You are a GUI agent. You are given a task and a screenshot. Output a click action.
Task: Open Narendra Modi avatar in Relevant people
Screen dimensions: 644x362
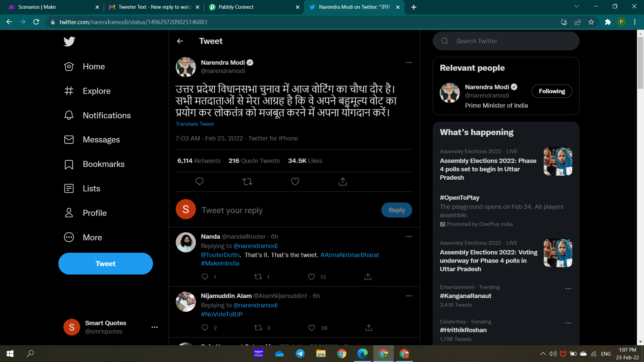click(x=450, y=93)
